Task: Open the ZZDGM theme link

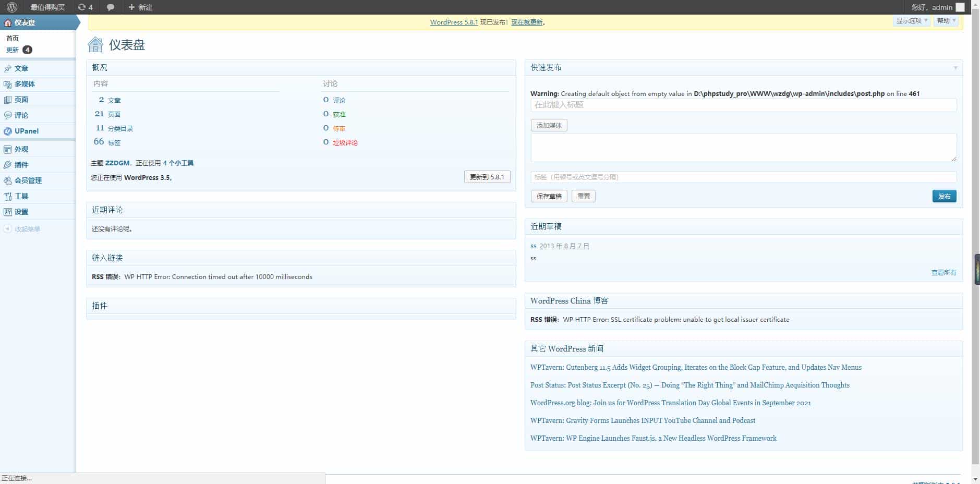Action: [117, 163]
